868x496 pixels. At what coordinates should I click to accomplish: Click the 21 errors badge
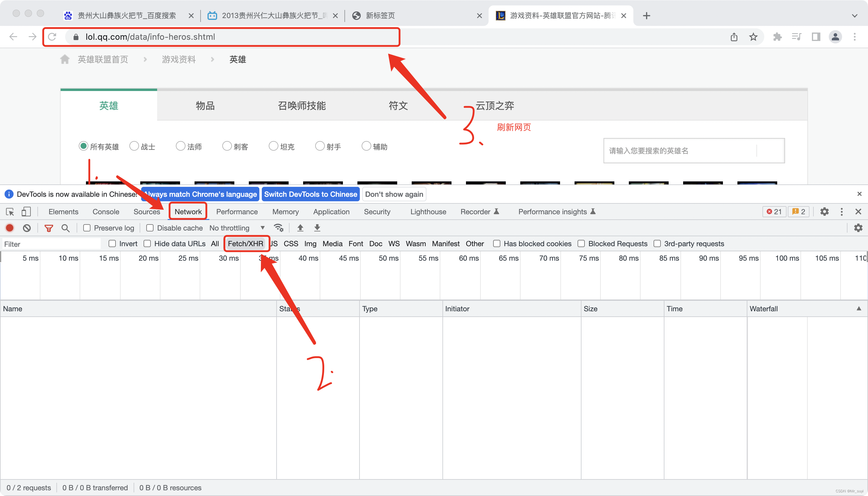(774, 212)
